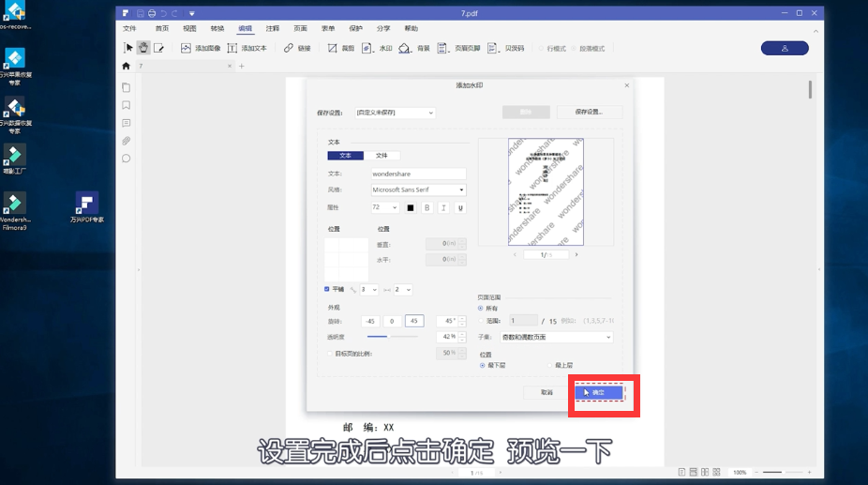
Task: Open the page thumbnails sidebar panel
Action: coord(127,87)
